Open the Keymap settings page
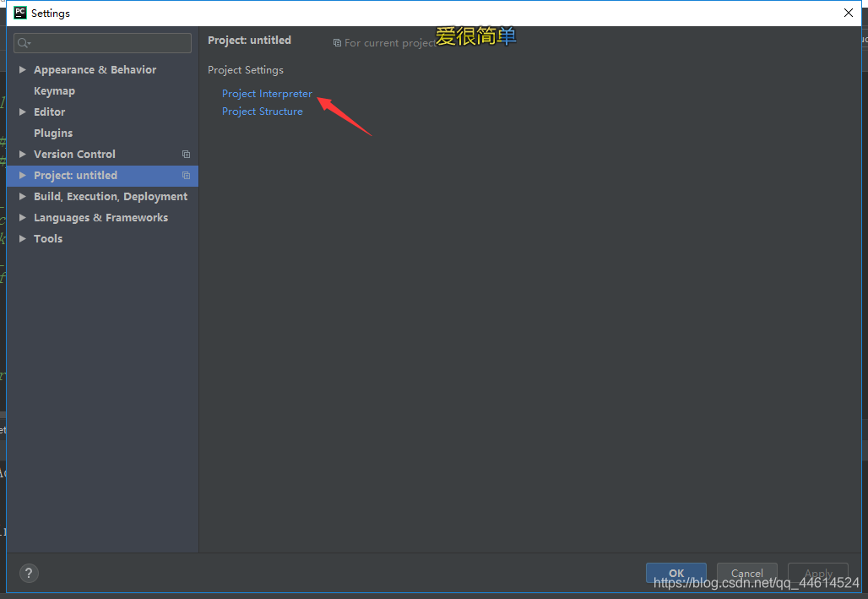The image size is (868, 599). [x=54, y=91]
